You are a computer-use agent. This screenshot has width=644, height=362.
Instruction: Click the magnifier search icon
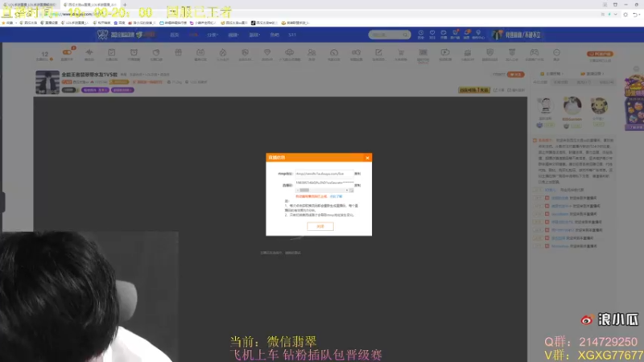pyautogui.click(x=406, y=35)
